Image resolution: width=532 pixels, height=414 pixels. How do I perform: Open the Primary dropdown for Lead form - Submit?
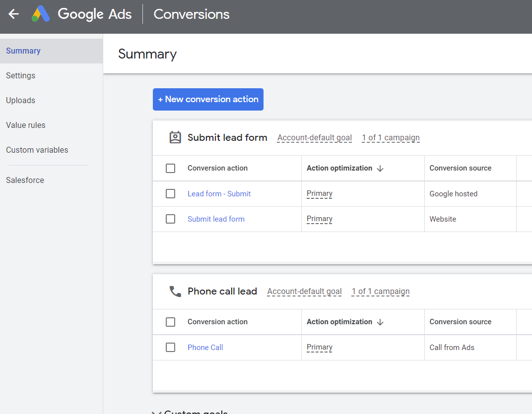point(319,193)
